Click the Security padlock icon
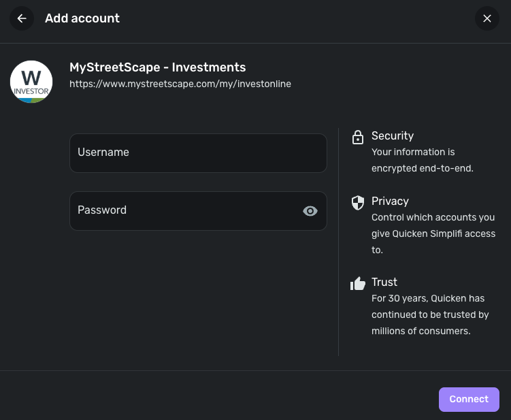The image size is (511, 420). [x=357, y=138]
